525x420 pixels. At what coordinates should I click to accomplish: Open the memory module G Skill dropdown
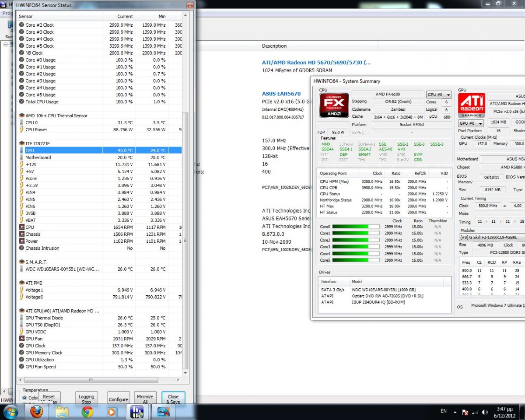tap(491, 237)
